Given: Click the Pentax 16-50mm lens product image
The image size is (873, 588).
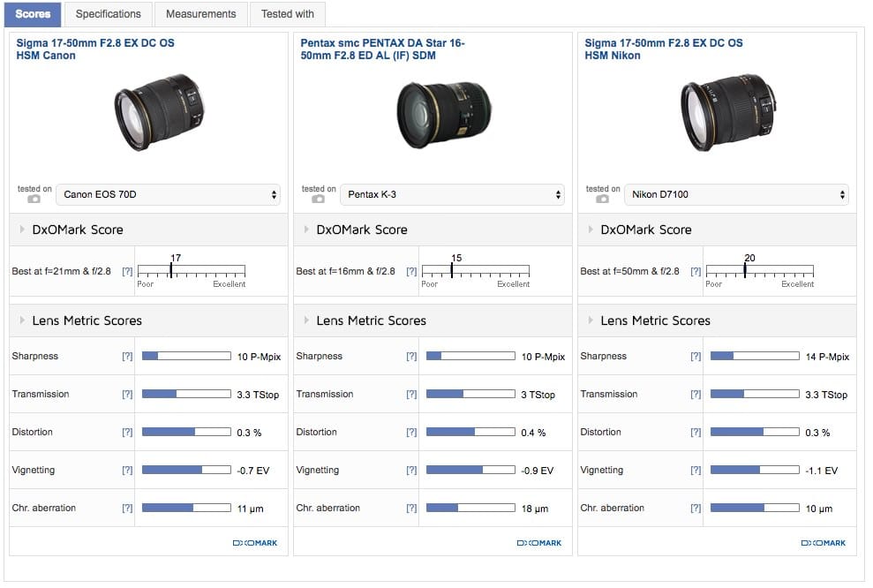Looking at the screenshot, I should tap(444, 116).
